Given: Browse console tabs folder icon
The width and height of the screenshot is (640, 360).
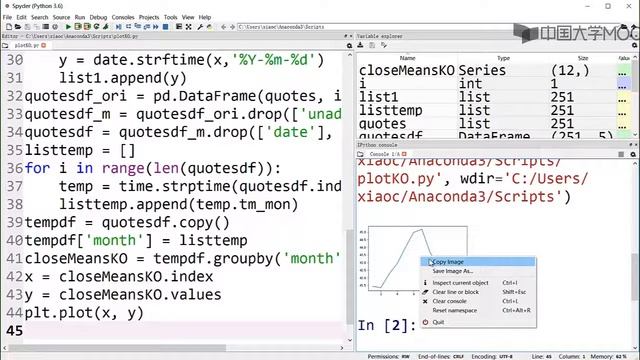Looking at the screenshot, I should (360, 154).
